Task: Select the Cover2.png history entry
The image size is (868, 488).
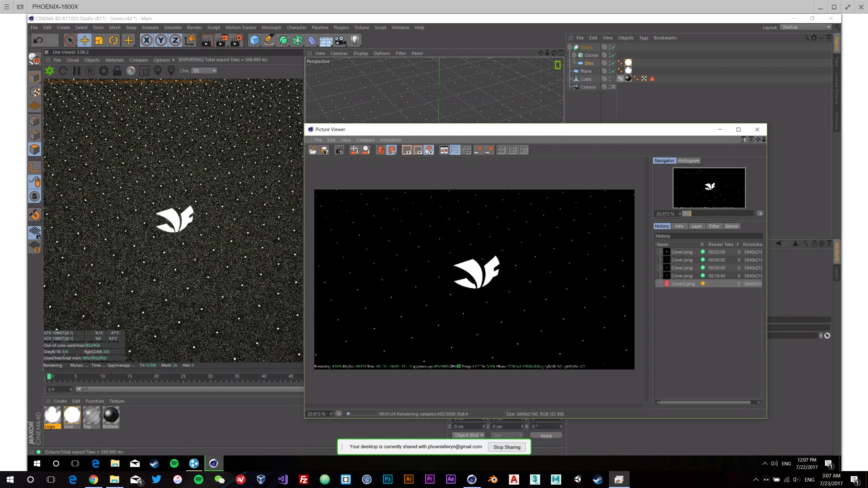Action: click(683, 284)
